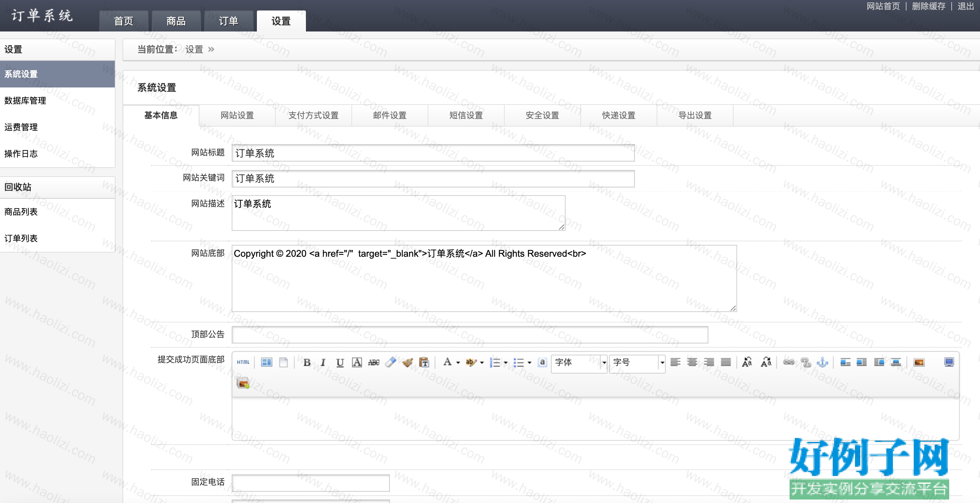This screenshot has height=503, width=980.
Task: Switch to 导出设置 tab
Action: coord(695,115)
